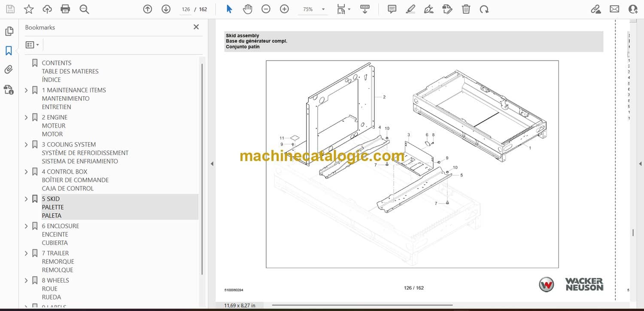Delete with the trash icon

466,9
